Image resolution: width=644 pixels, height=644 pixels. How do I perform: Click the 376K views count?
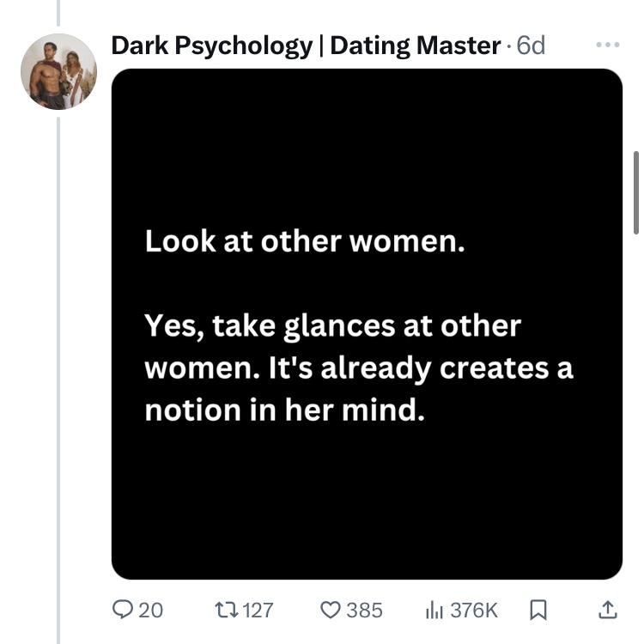tap(473, 610)
